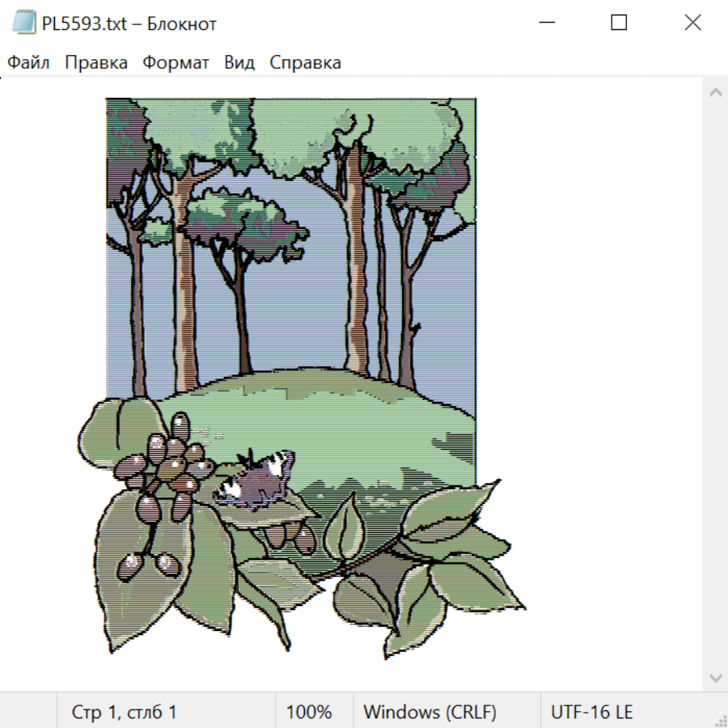This screenshot has height=728, width=728.
Task: Open the Правка menu
Action: click(96, 63)
